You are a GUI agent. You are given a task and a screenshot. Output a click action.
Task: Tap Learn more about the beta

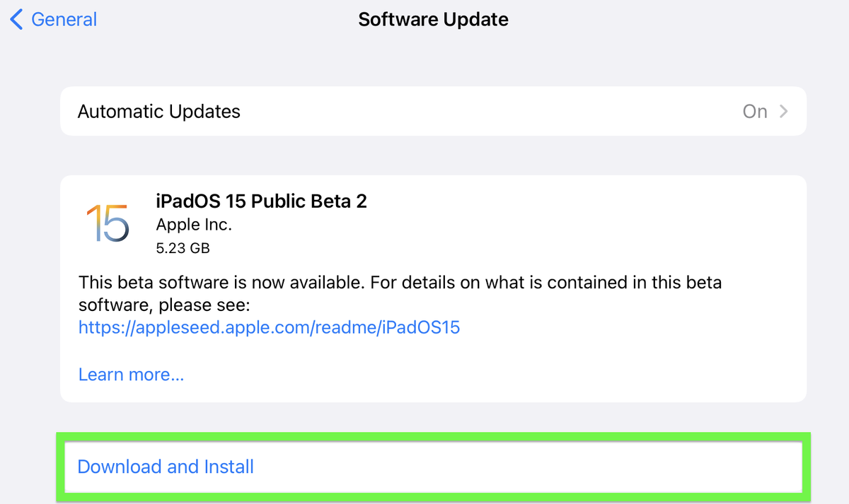pyautogui.click(x=131, y=374)
